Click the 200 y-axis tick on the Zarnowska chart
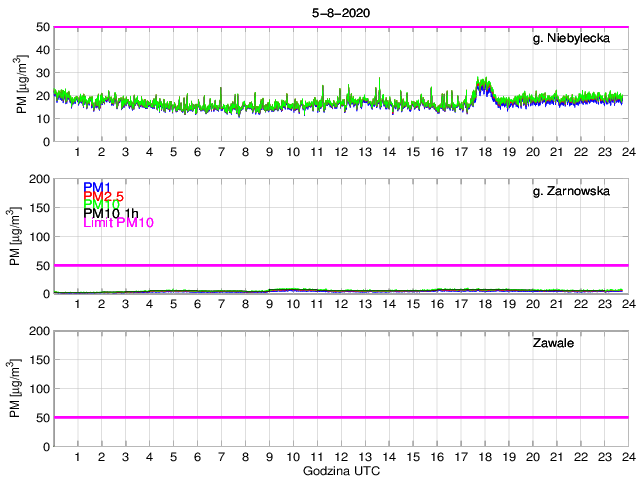Screen dimensions: 640x480 coord(38,179)
